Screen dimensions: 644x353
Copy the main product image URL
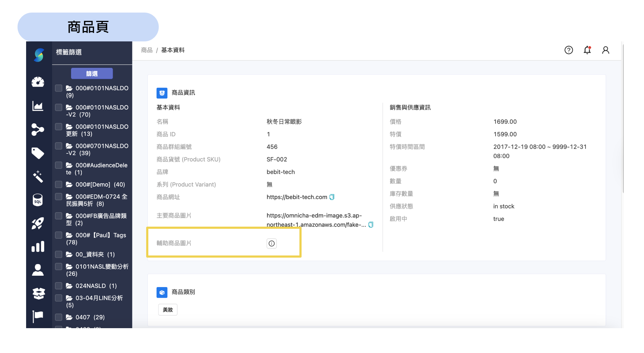tap(371, 225)
